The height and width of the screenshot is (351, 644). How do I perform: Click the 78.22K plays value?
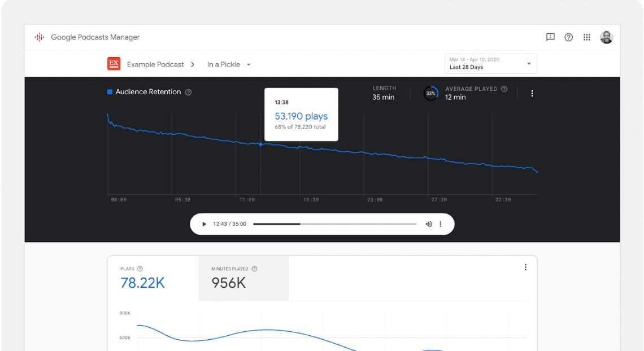click(142, 283)
